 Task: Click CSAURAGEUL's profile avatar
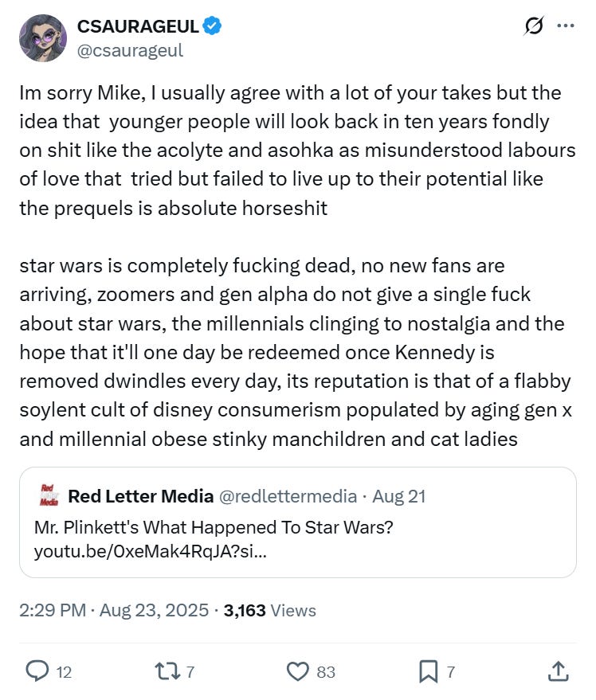[42, 37]
